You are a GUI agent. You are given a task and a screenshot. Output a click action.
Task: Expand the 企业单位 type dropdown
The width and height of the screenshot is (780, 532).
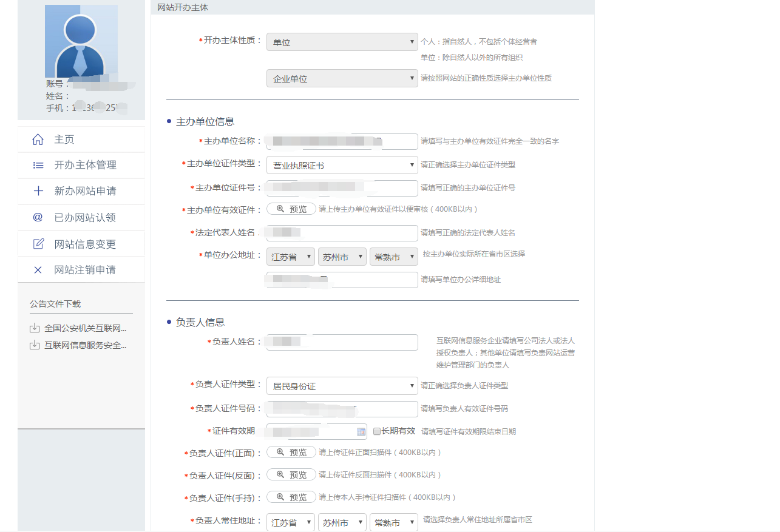(x=342, y=79)
